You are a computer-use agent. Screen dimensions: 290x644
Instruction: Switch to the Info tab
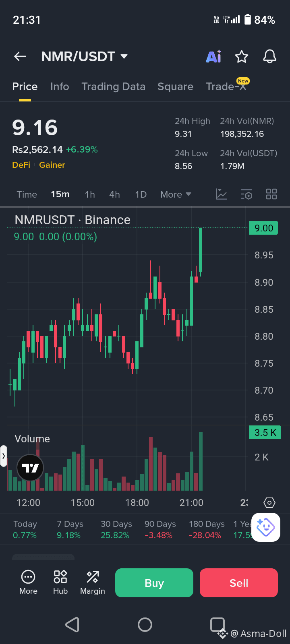pos(60,87)
